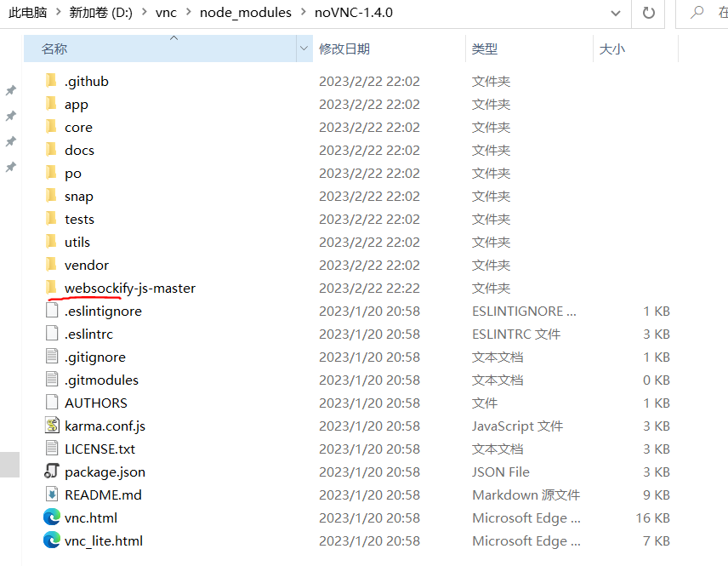Select the core folder name
This screenshot has width=728, height=566.
coord(78,127)
